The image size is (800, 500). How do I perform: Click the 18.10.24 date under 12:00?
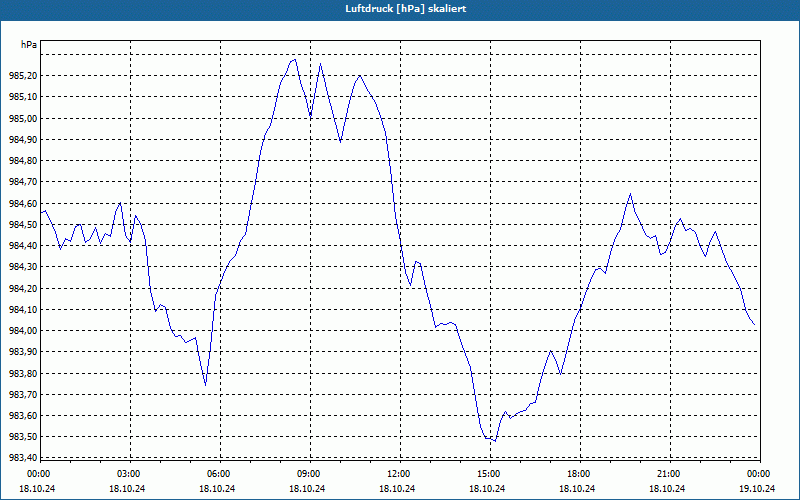coord(397,488)
